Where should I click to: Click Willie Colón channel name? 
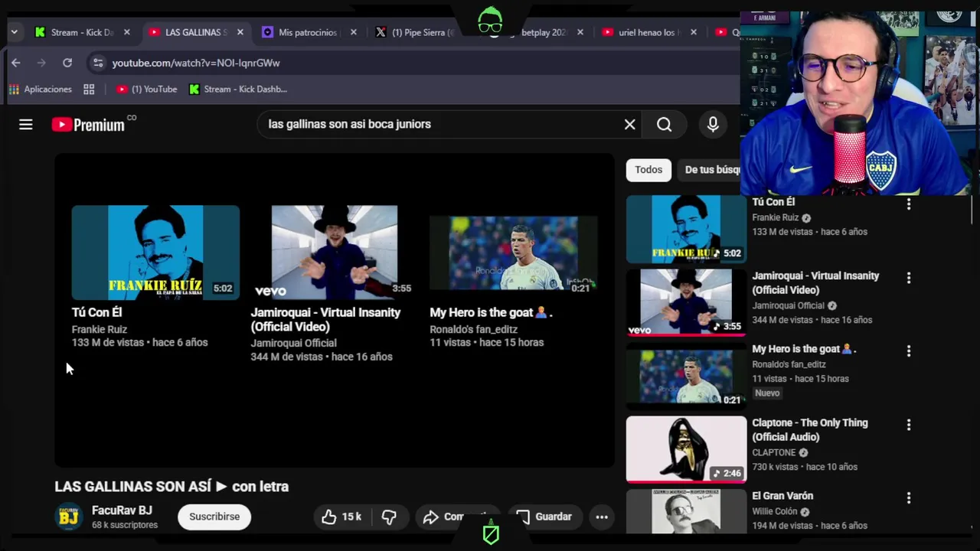775,511
